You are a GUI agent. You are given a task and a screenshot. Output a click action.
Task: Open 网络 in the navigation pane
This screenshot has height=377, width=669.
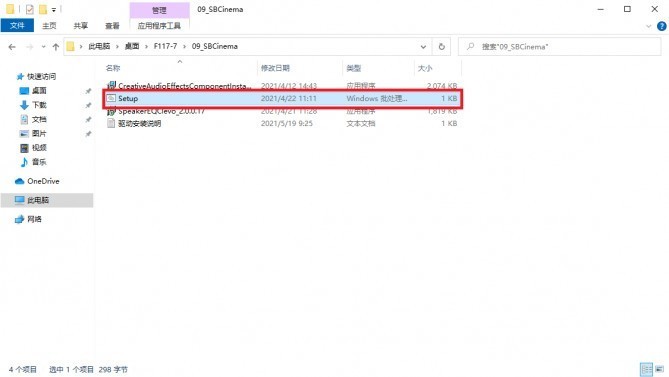point(34,219)
